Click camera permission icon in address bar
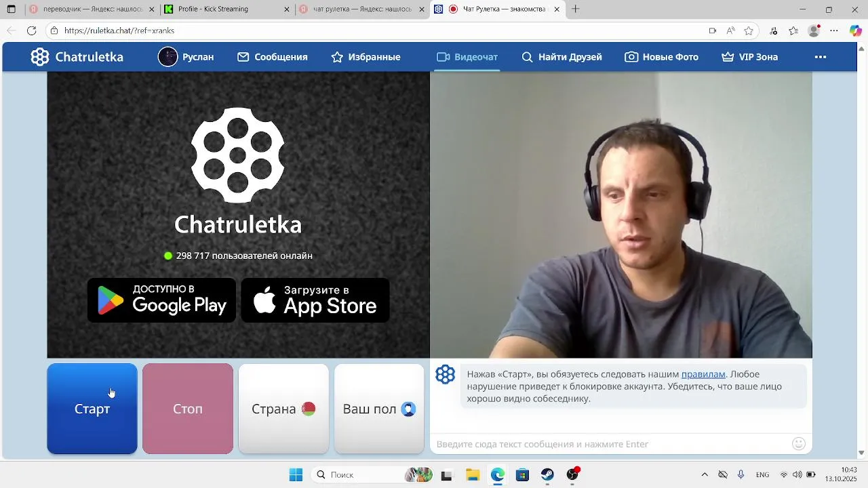 [712, 30]
